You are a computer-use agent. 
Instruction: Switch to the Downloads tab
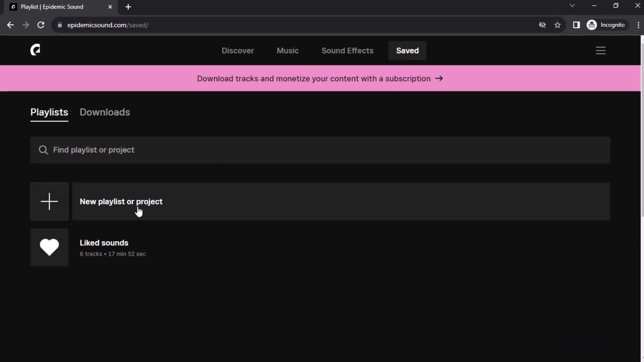tap(104, 112)
